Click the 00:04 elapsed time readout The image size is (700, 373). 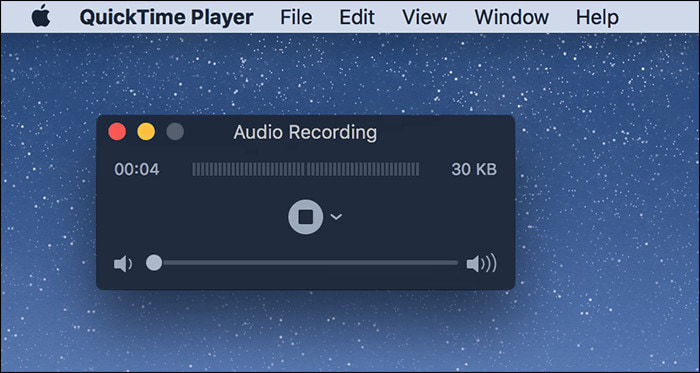[137, 170]
